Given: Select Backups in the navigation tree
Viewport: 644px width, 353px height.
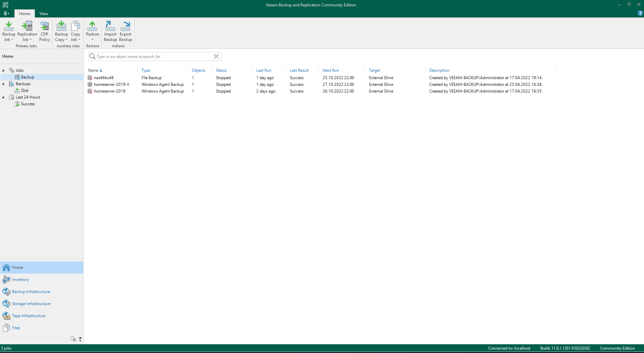Looking at the screenshot, I should (x=23, y=84).
